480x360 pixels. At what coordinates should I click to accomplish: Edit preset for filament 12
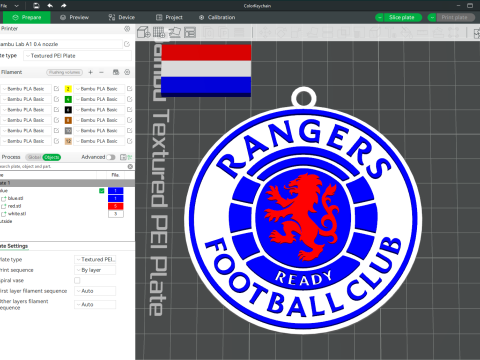pyautogui.click(x=130, y=141)
